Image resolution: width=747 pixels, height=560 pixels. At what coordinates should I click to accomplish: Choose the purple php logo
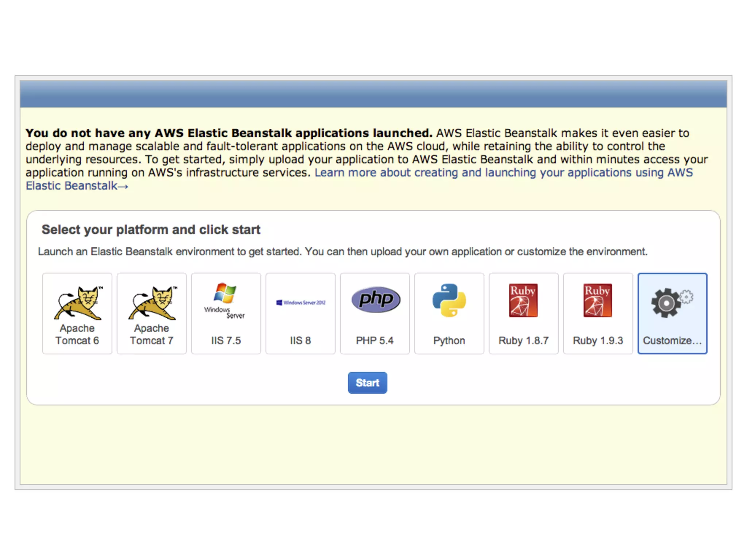click(x=376, y=299)
